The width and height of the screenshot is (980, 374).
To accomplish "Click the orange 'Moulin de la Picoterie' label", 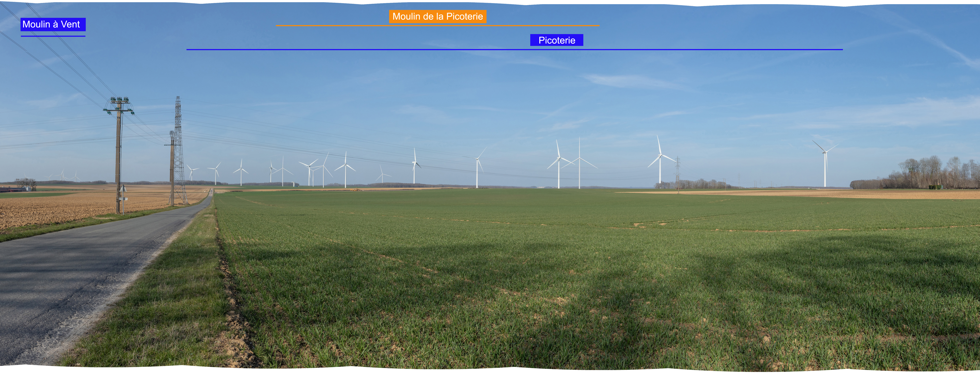I will [438, 16].
